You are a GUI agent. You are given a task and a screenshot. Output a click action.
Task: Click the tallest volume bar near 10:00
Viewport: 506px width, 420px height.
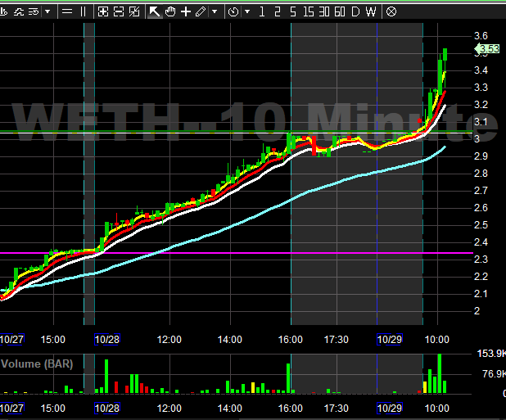click(x=440, y=373)
